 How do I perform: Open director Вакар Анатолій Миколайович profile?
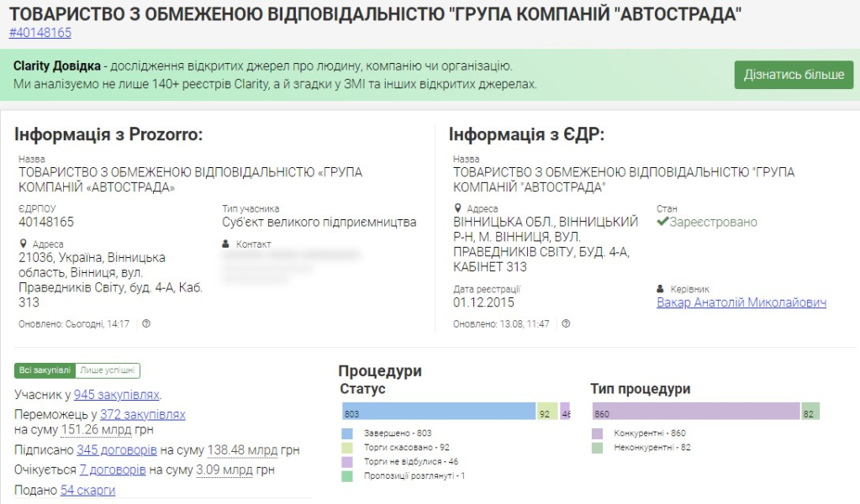[x=741, y=302]
